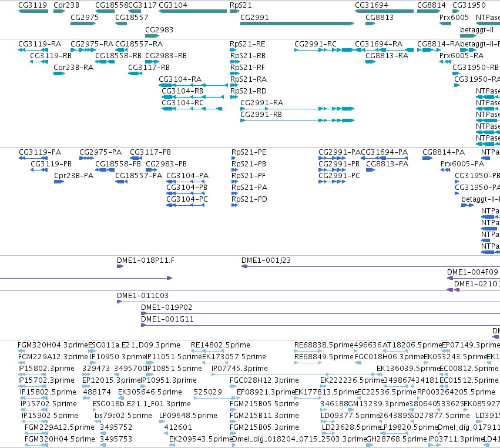
Task: Select the CG8813-PA protein label
Action: pos(387,163)
